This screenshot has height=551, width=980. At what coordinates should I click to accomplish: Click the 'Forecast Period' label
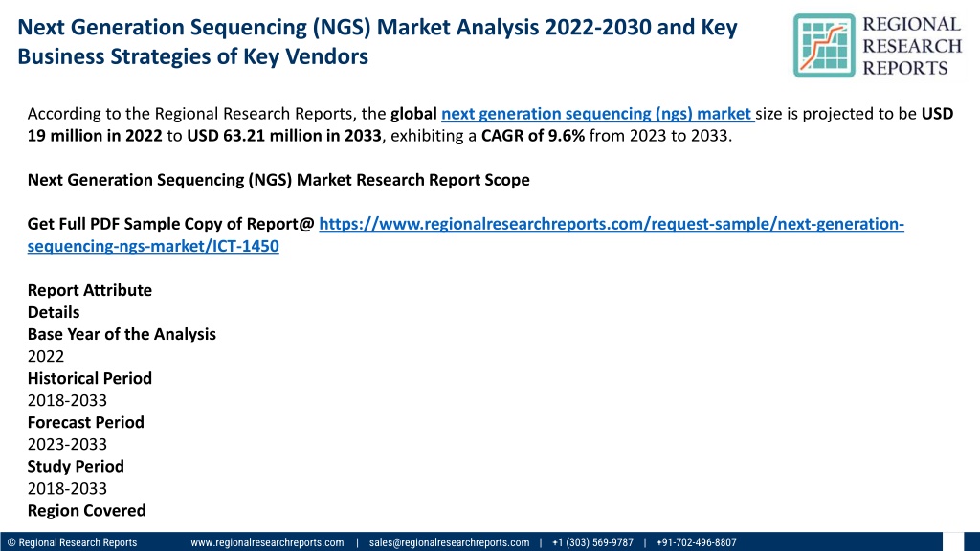(x=85, y=422)
